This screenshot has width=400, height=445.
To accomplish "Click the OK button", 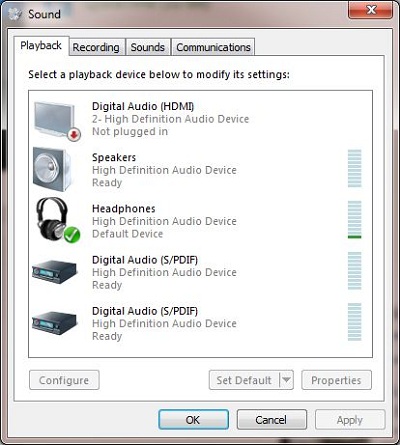I will click(193, 419).
